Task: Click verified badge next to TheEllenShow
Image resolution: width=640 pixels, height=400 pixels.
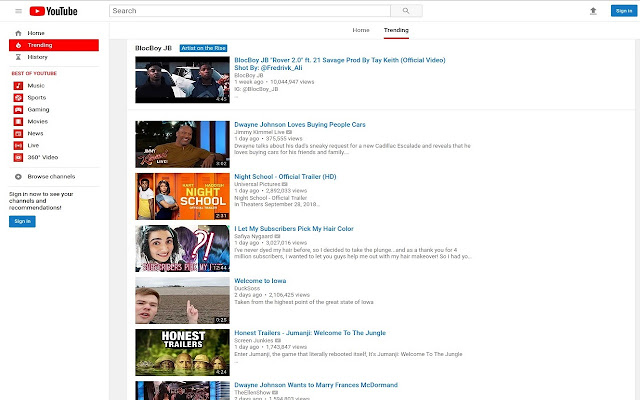Action: pyautogui.click(x=276, y=392)
